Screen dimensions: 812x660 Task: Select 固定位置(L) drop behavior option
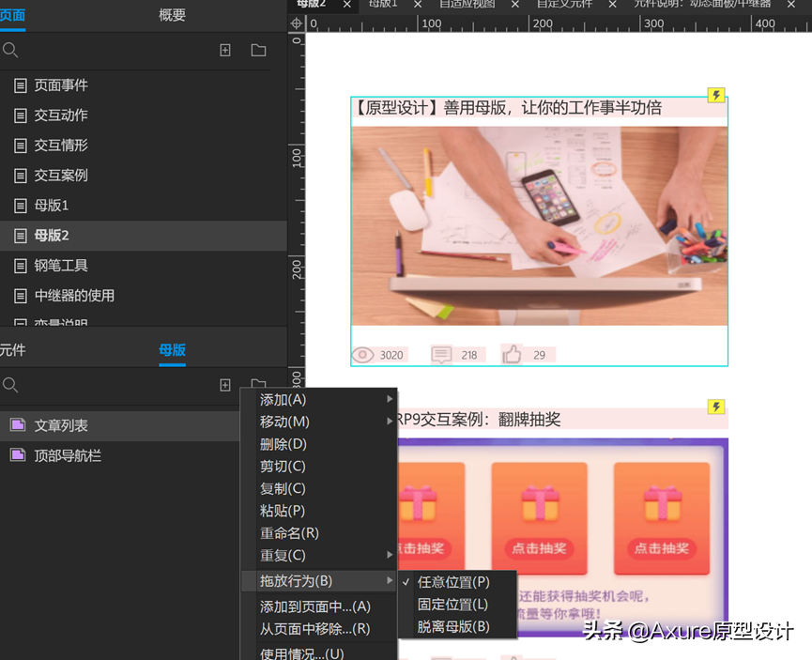pos(458,605)
